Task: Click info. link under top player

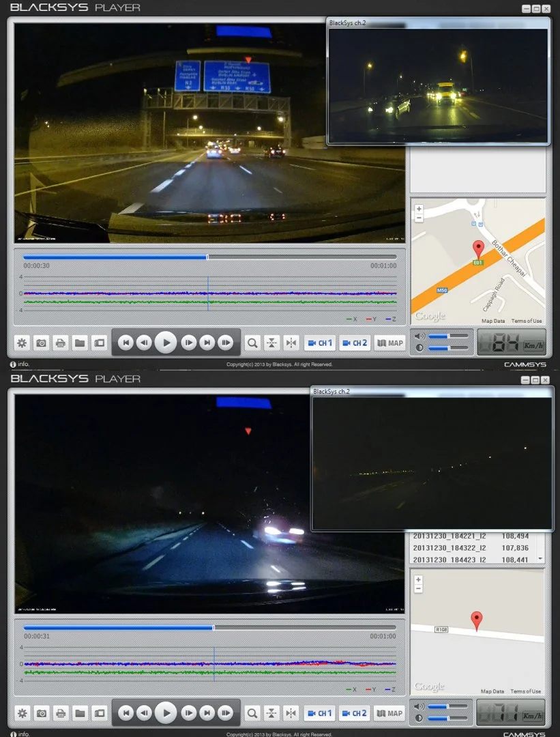Action: pyautogui.click(x=20, y=364)
